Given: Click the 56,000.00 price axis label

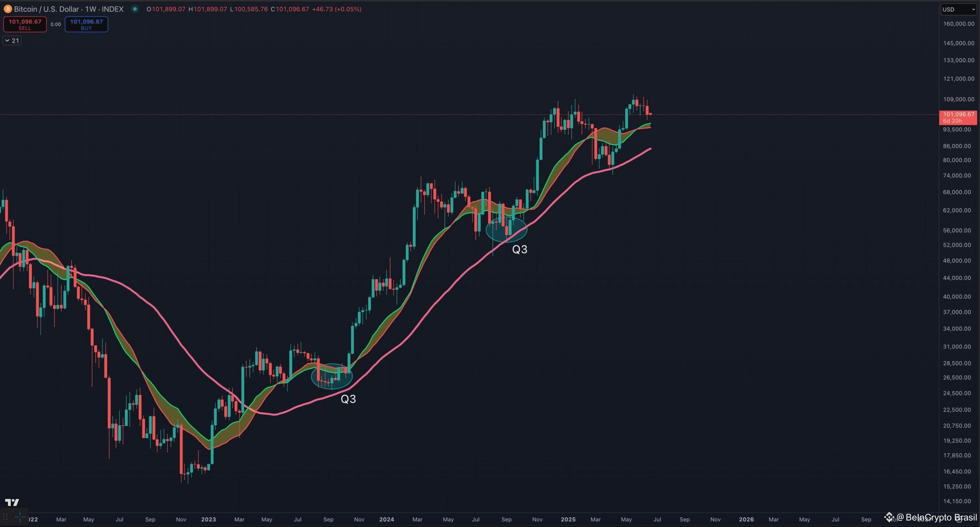Looking at the screenshot, I should (x=957, y=231).
